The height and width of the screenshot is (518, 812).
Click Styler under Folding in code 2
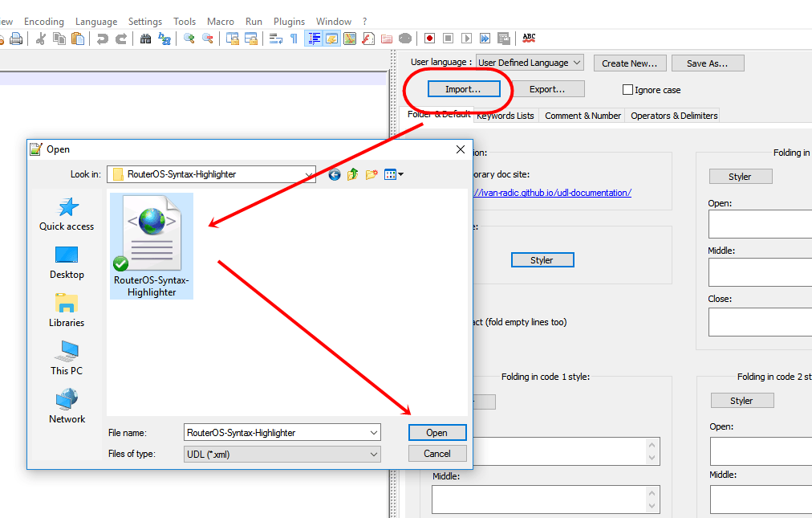741,401
